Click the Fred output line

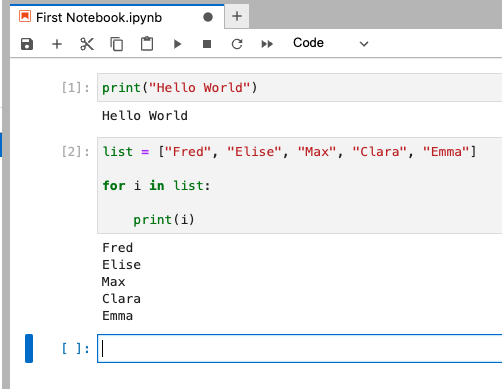(117, 248)
